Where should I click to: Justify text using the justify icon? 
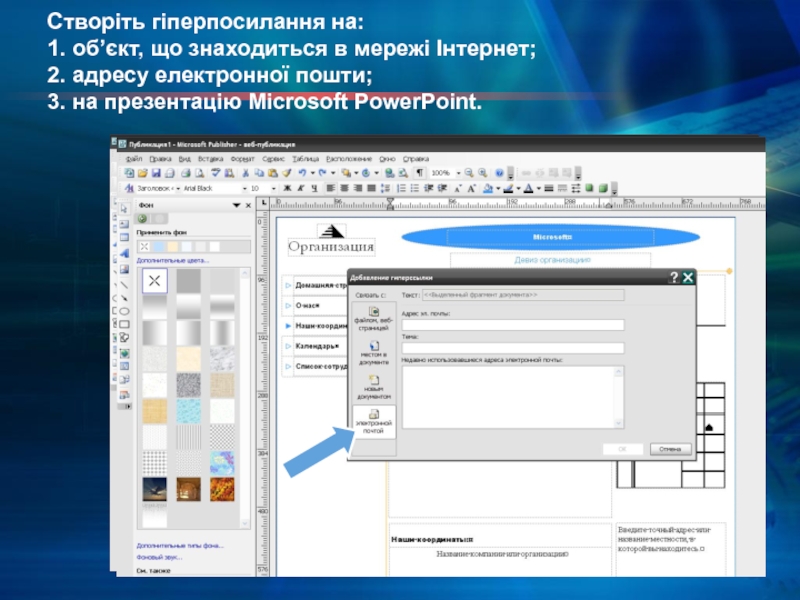click(371, 188)
